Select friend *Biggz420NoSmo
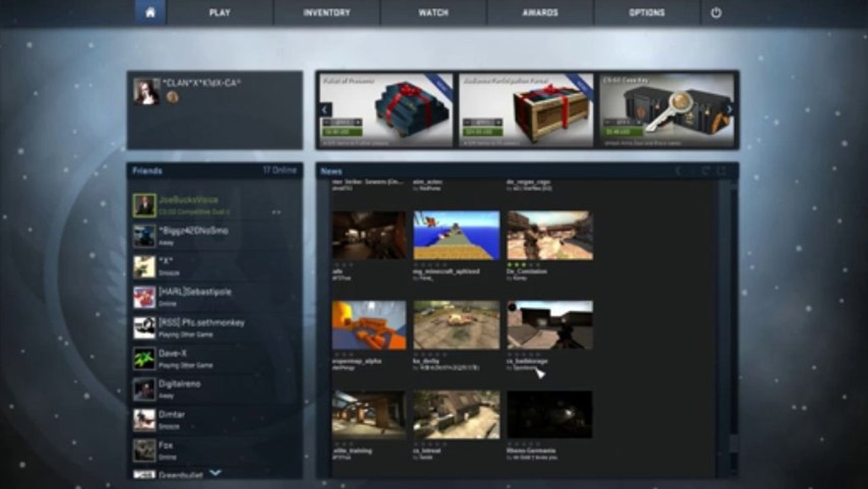 click(214, 236)
